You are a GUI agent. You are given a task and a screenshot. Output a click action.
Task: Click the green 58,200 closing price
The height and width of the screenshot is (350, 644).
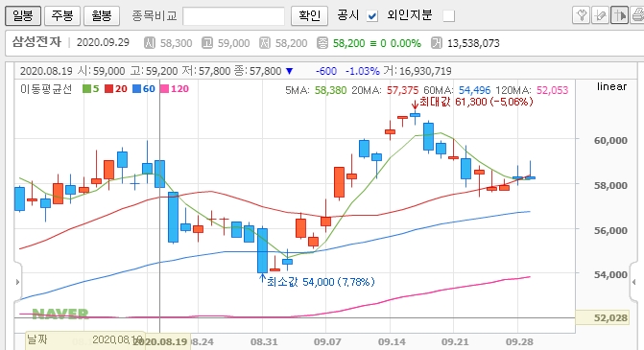348,43
